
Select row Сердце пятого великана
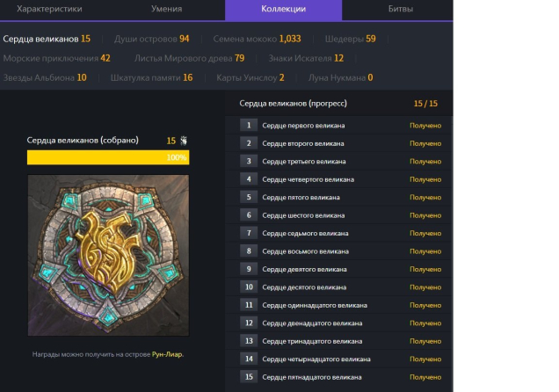click(339, 197)
